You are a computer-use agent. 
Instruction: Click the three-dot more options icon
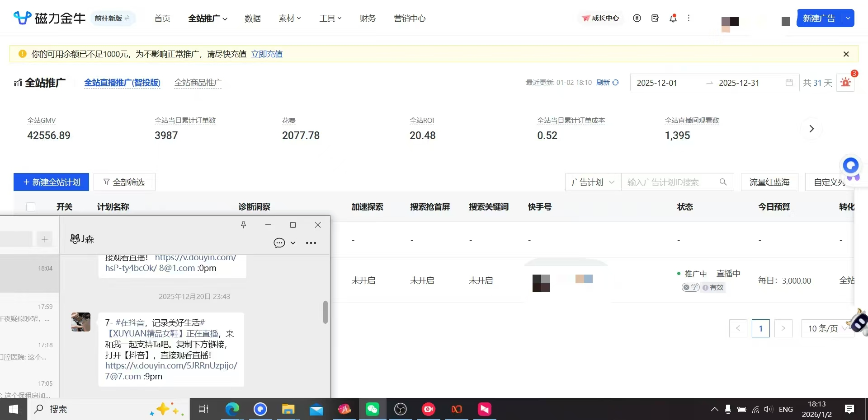coord(689,18)
